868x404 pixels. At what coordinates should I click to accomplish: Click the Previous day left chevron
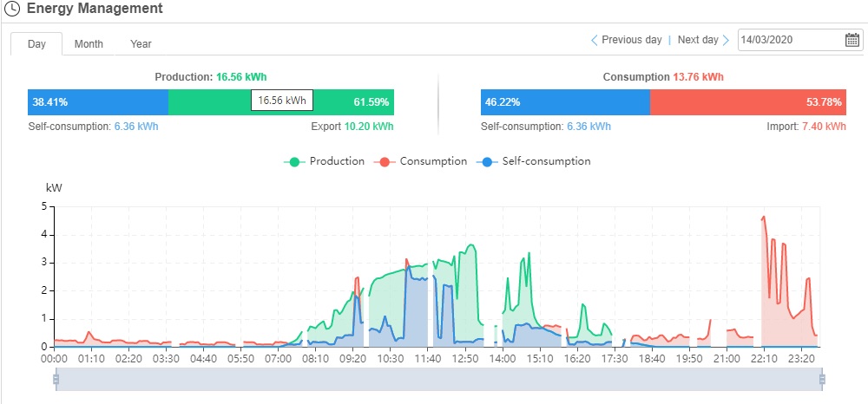click(594, 41)
